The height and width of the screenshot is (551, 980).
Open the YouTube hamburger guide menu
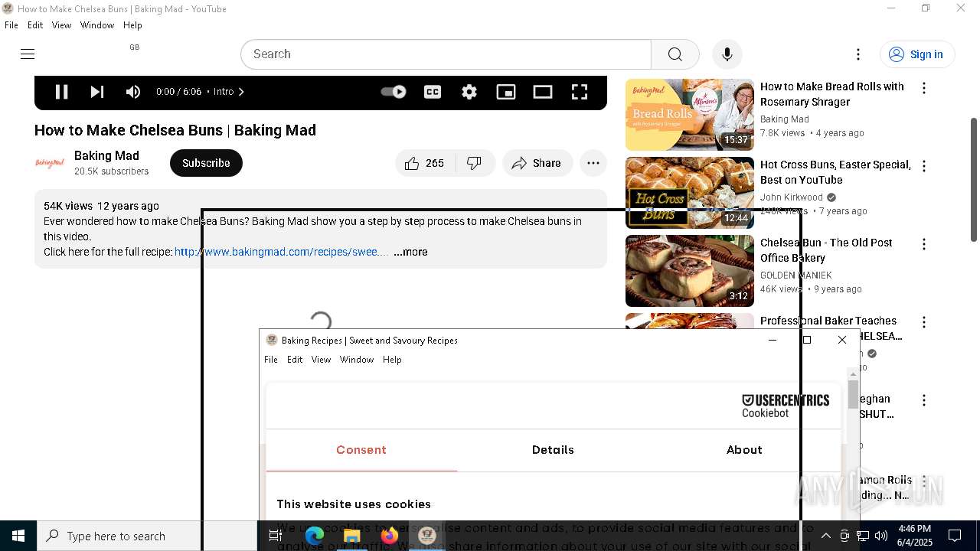coord(28,54)
